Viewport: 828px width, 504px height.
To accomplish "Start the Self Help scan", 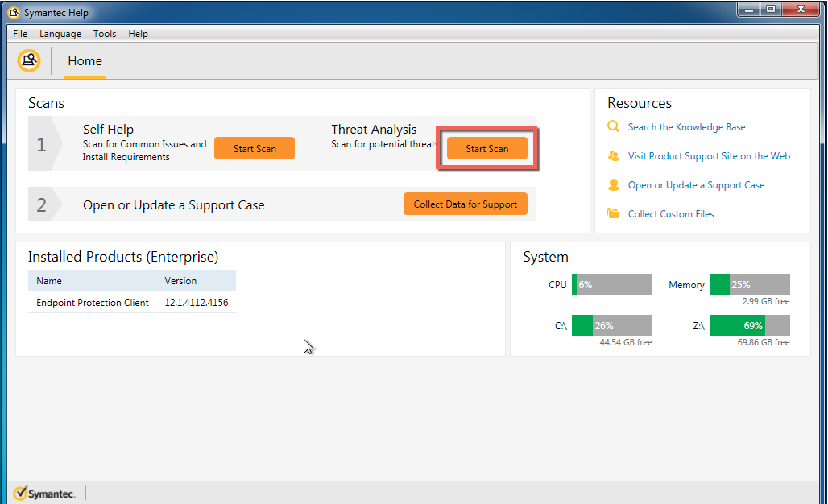I will (255, 148).
